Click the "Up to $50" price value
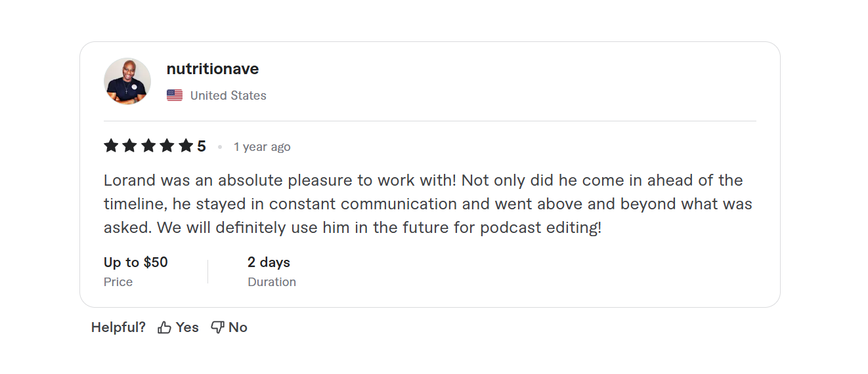 click(136, 262)
